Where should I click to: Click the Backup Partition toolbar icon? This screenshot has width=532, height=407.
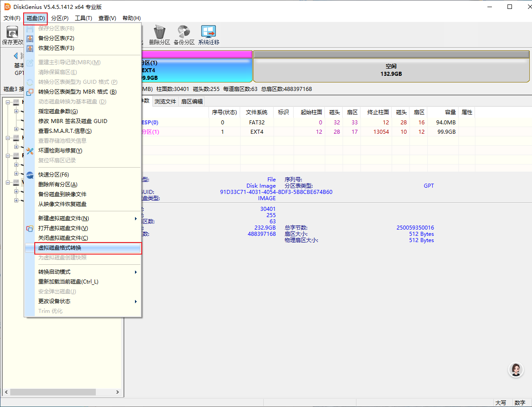(x=184, y=32)
